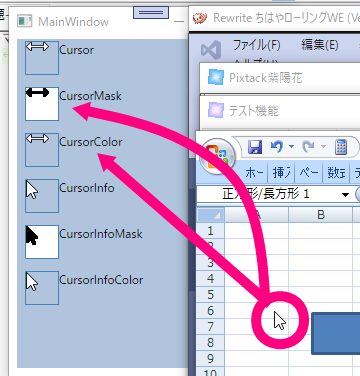The width and height of the screenshot is (360, 376).
Task: Click the CursorInfo preview image
Action: pos(42,196)
